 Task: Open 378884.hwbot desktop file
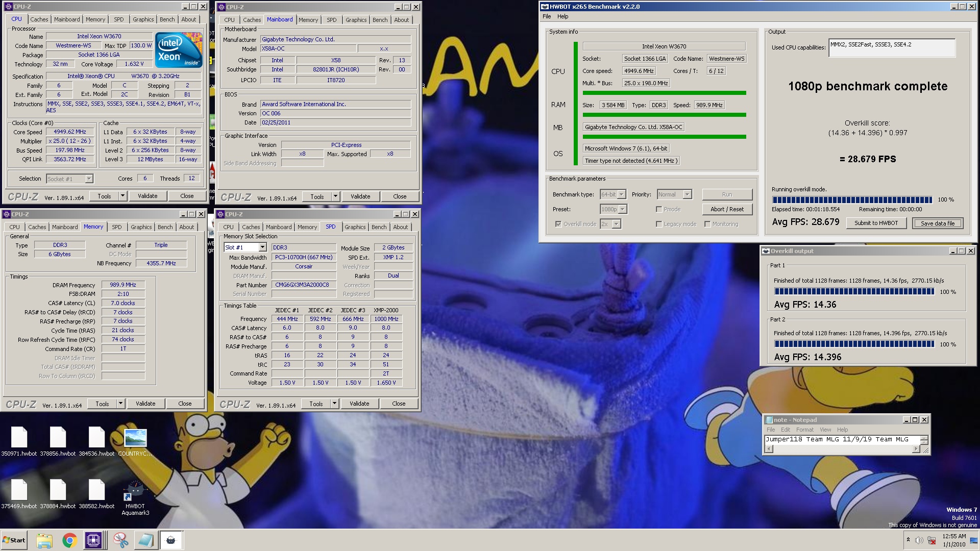(x=58, y=494)
